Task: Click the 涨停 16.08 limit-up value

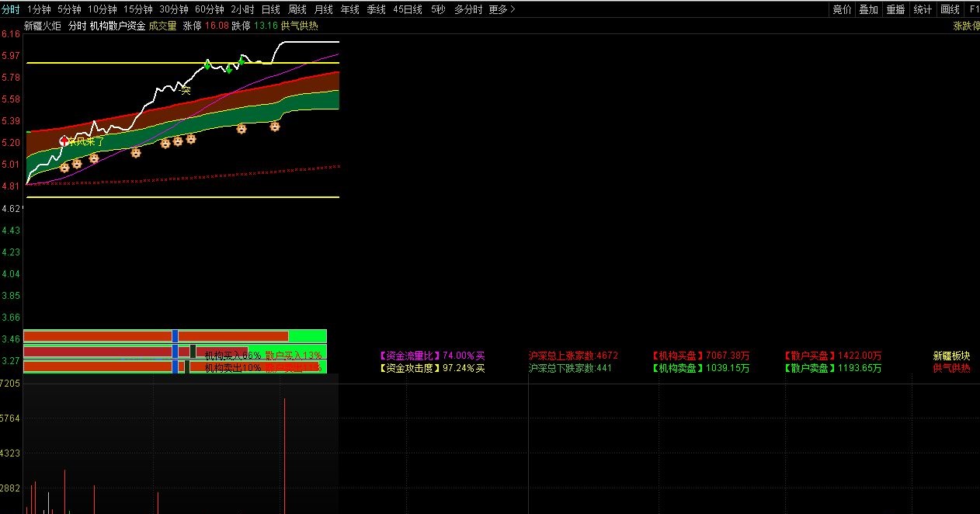Action: 206,26
